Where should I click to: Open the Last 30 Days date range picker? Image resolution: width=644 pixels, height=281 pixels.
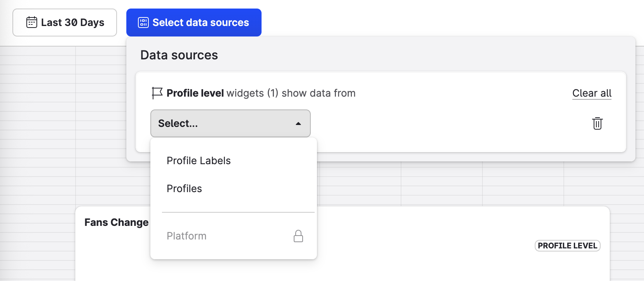coord(65,23)
